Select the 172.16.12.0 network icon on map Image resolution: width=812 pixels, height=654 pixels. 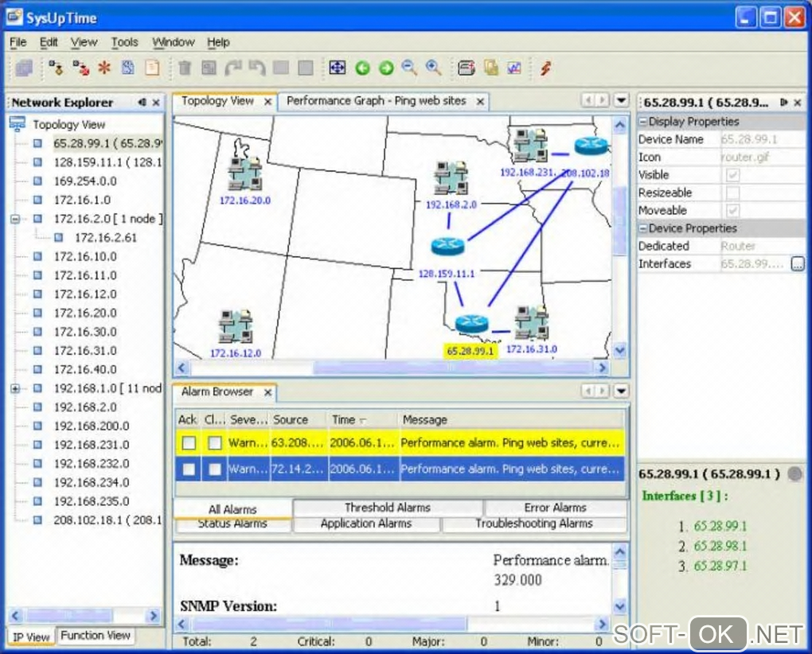(236, 326)
